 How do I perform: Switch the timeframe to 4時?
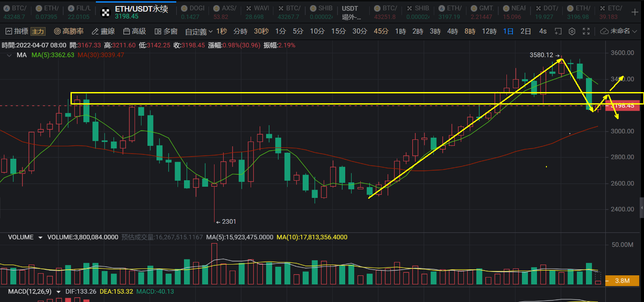452,31
